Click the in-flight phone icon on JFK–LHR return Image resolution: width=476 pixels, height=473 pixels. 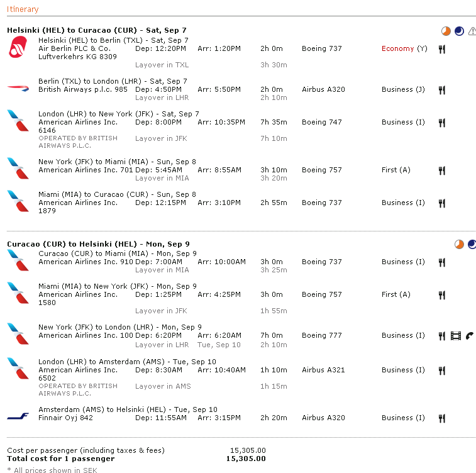click(x=470, y=336)
